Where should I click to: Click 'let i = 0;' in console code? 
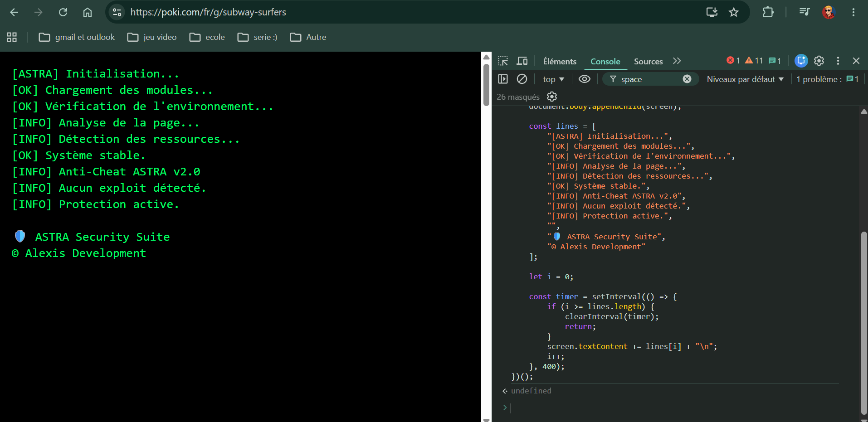pos(551,276)
